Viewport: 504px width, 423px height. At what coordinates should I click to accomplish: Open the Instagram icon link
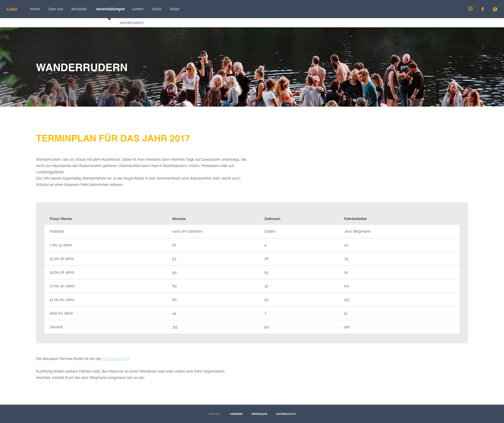[470, 9]
